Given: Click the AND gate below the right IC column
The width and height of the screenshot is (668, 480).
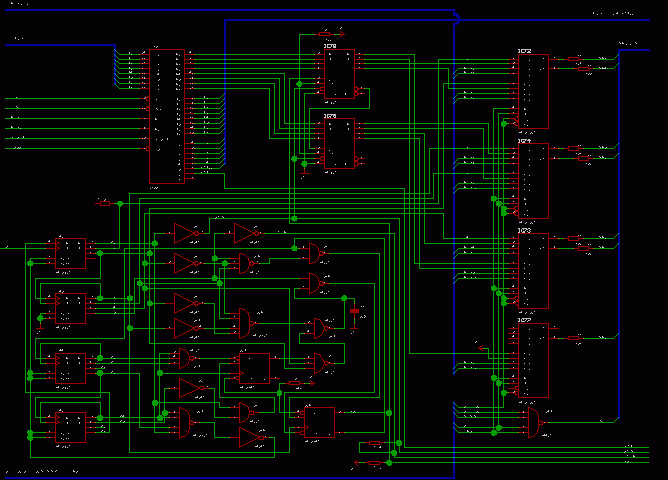Looking at the screenshot, I should (x=533, y=422).
